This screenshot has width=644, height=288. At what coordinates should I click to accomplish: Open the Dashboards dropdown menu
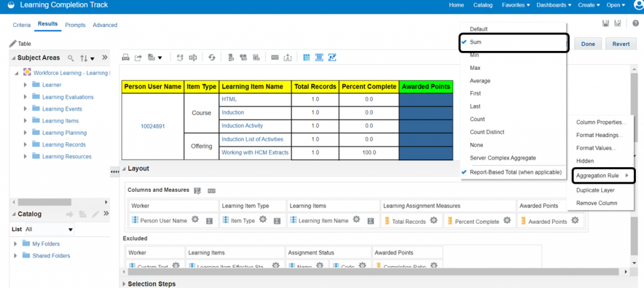point(553,5)
